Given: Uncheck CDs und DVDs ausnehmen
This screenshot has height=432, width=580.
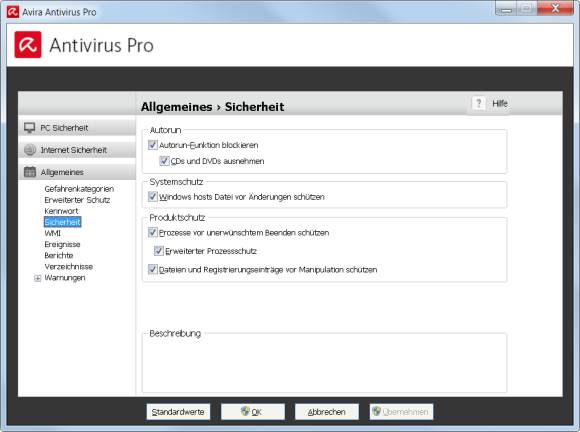Looking at the screenshot, I should [164, 161].
